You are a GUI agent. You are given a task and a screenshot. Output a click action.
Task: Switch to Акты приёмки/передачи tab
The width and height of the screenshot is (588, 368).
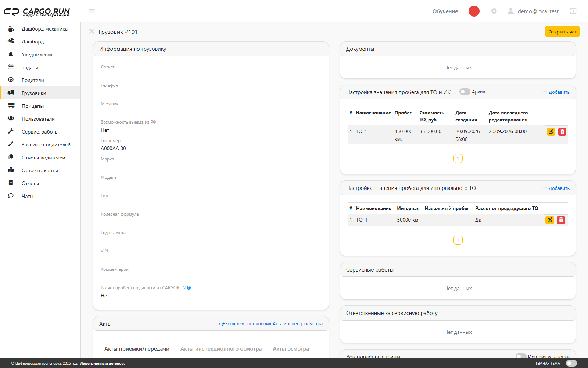coord(137,349)
